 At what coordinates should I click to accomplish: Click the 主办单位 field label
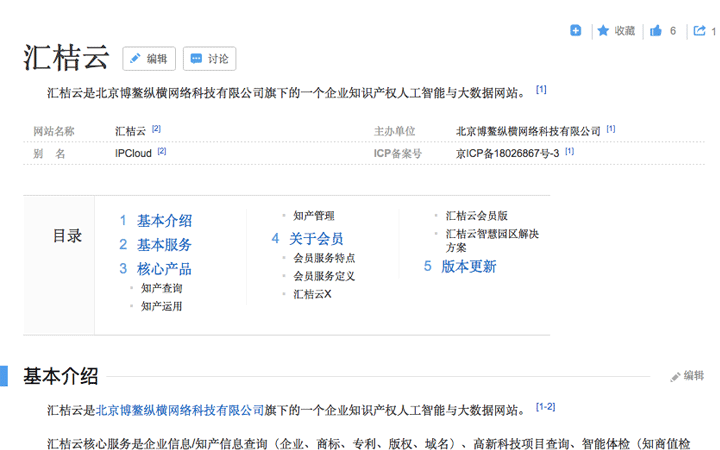(394, 131)
